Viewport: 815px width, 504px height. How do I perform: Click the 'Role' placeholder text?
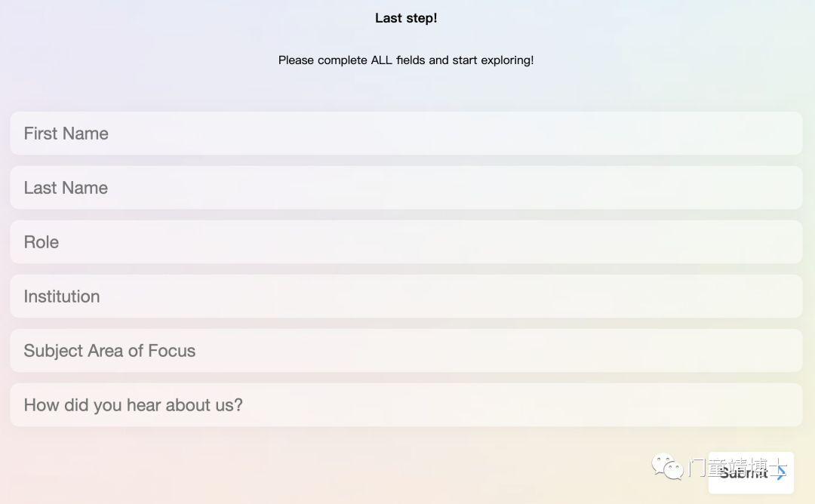pos(42,242)
